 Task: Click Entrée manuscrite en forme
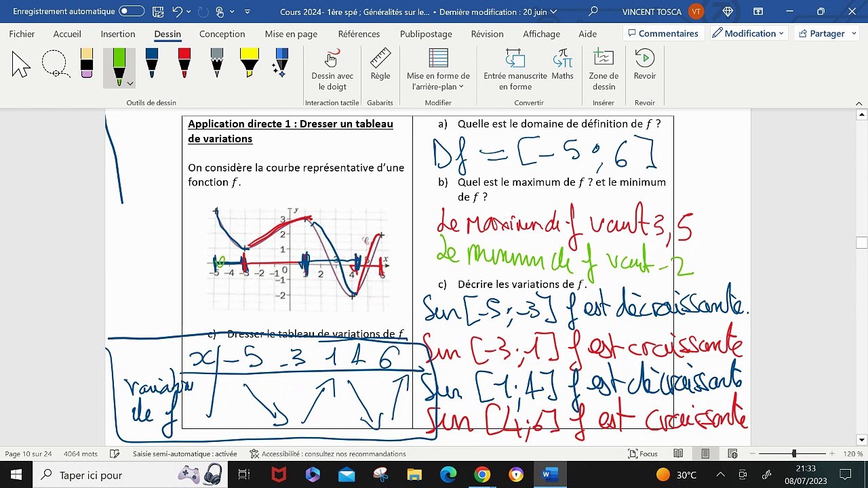click(515, 70)
